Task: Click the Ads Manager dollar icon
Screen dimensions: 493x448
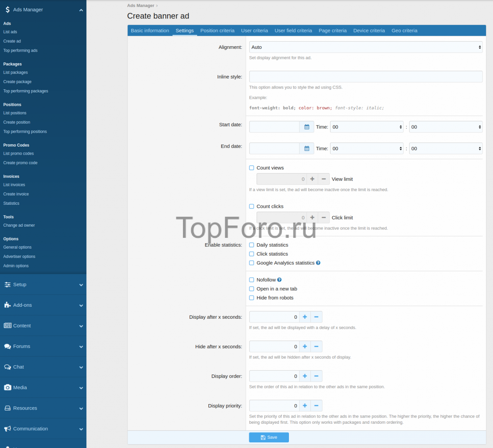Action: point(8,10)
